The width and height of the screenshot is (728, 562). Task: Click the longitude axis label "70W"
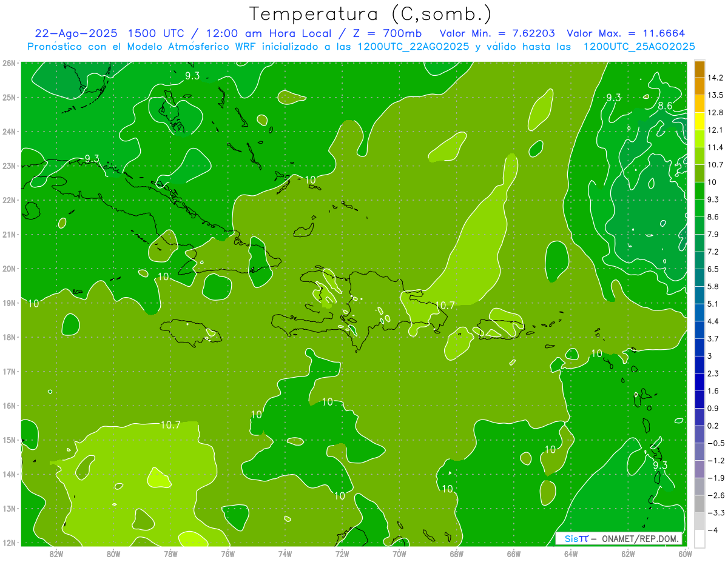tap(399, 554)
